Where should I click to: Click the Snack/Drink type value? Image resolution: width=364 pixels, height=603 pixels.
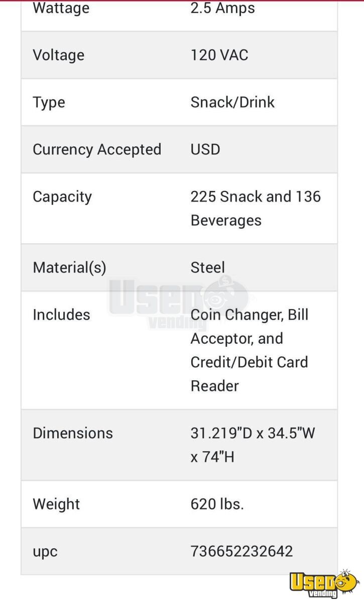point(232,102)
